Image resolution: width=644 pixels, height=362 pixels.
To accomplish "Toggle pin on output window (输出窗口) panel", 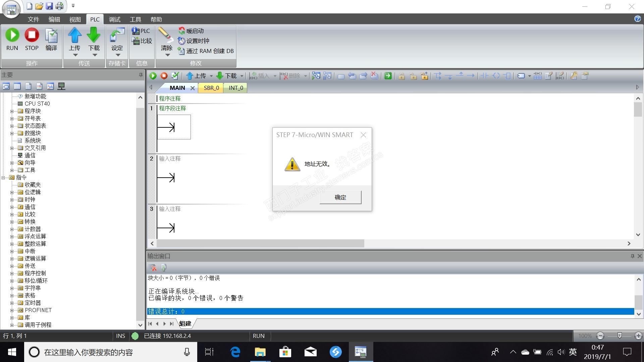I will tap(632, 256).
